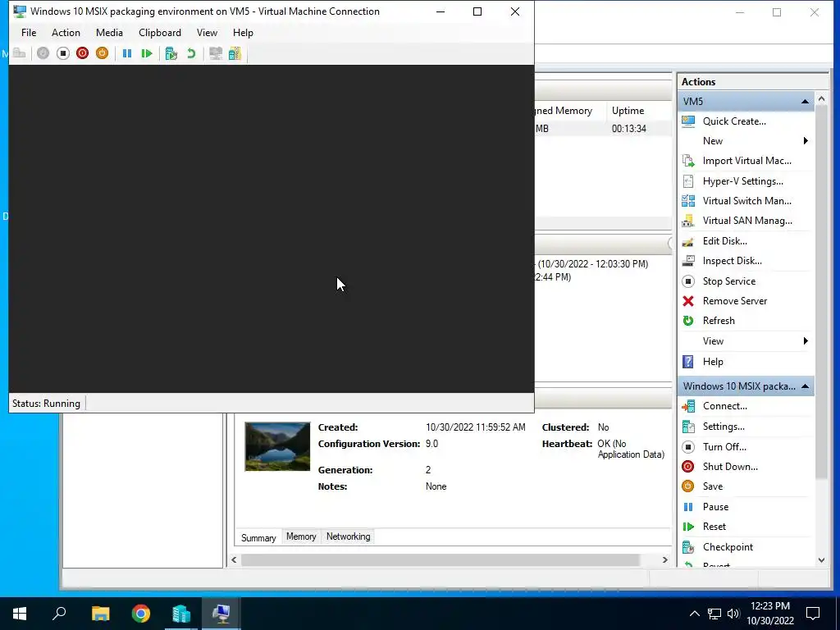Click the Share toolbar icon at the right end

point(235,53)
